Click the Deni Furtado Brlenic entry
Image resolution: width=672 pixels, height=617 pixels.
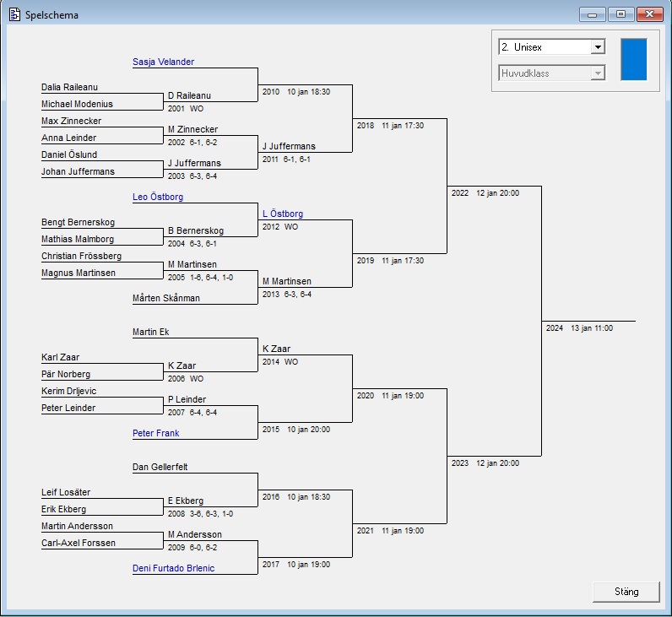tap(173, 568)
